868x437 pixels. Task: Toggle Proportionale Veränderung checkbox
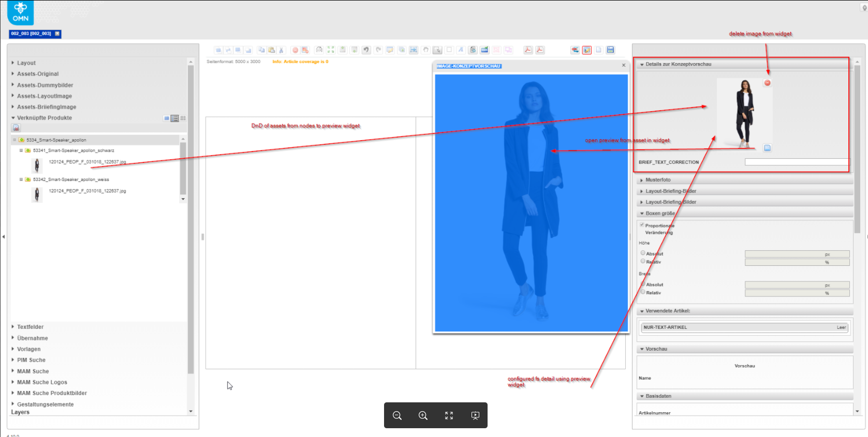click(x=642, y=225)
